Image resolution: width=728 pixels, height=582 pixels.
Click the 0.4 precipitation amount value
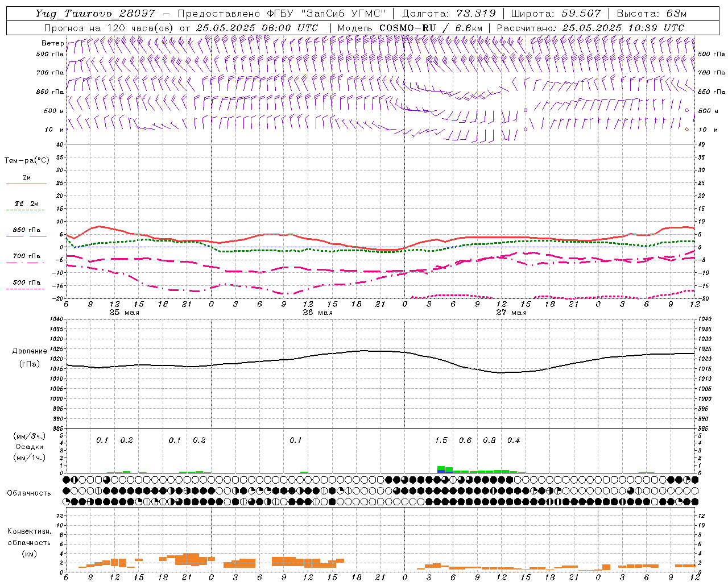coord(514,440)
